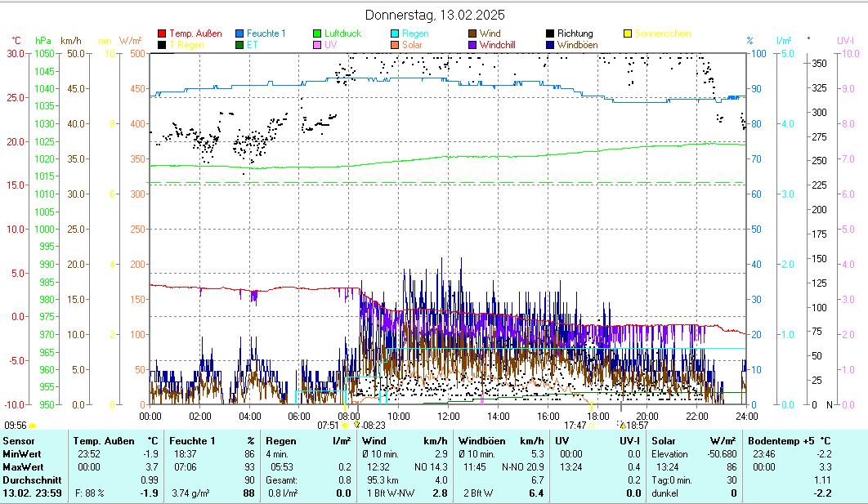Click the 07:51 sunrise marker below the axis
Viewport: 868px width, 504px height.
[328, 425]
